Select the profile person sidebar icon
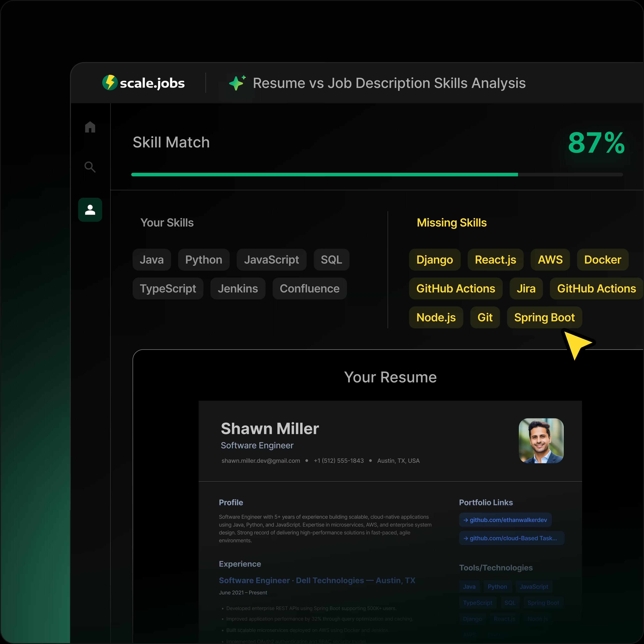The image size is (644, 644). [90, 210]
